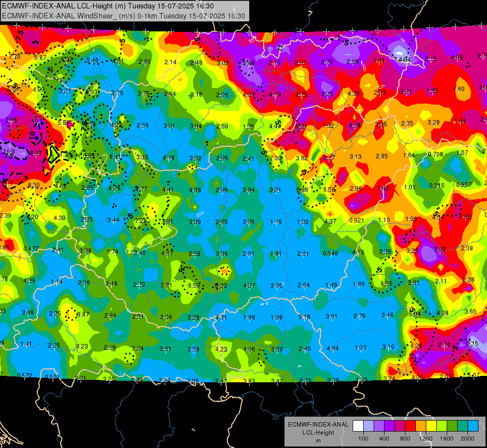Screen dimensions: 487x448
Task: Click the wind shear value 0.572
Action: click(x=24, y=375)
